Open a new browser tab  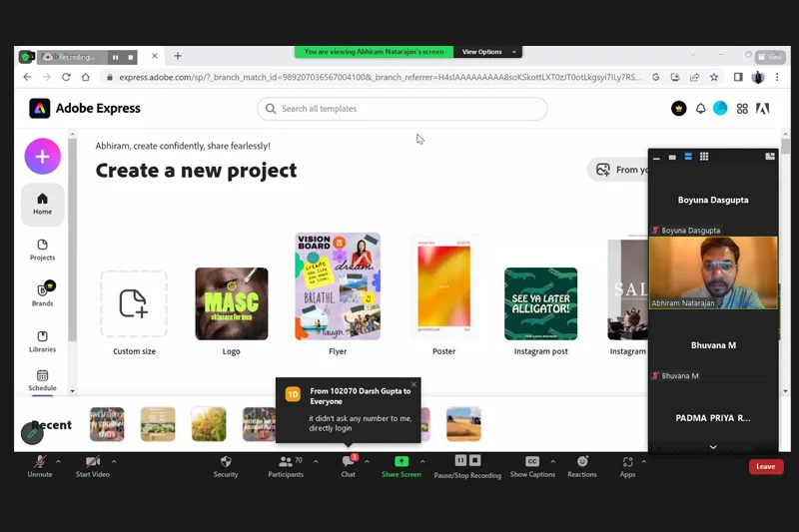178,56
